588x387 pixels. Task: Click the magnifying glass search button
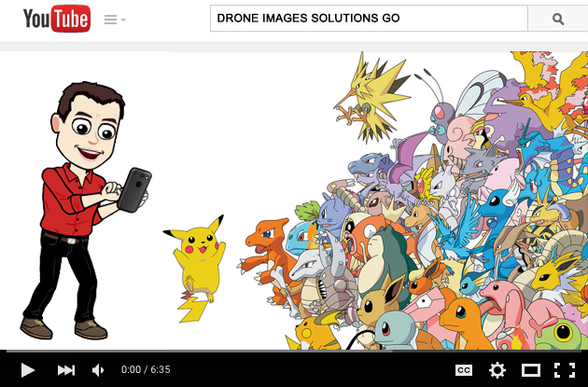click(x=557, y=19)
